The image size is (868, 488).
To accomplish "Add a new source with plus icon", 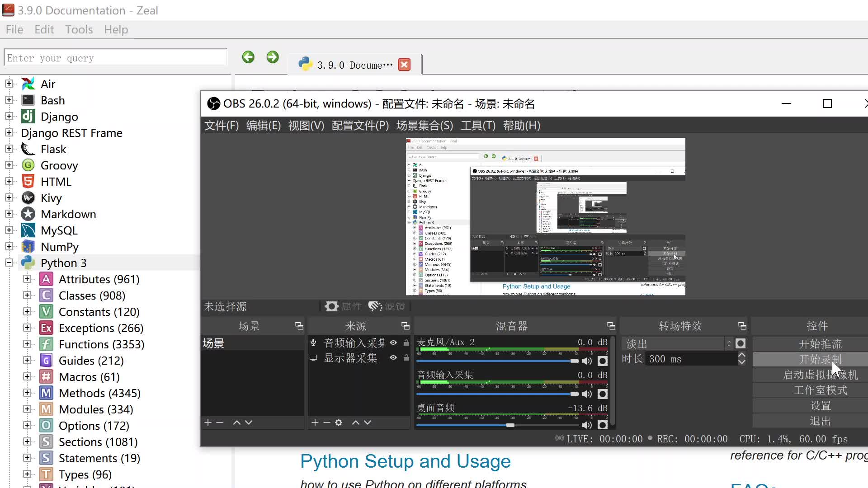I will [315, 422].
